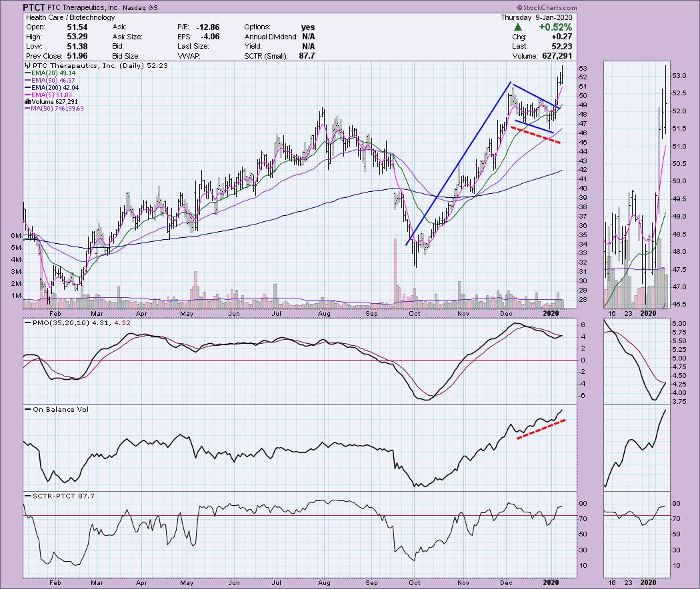Click the 'On Balance Vol' indicator label
The height and width of the screenshot is (589, 700).
(57, 409)
